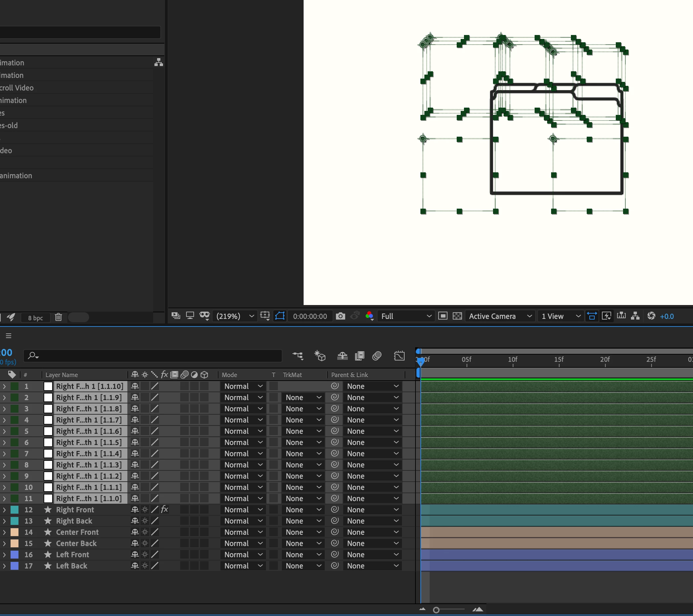Toggle the transparency grid icon
693x616 pixels.
(457, 316)
